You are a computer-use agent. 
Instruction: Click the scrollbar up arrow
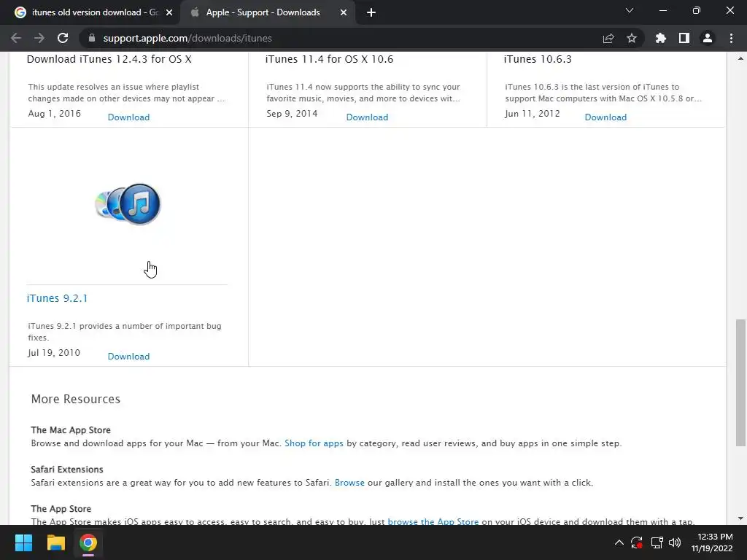740,58
